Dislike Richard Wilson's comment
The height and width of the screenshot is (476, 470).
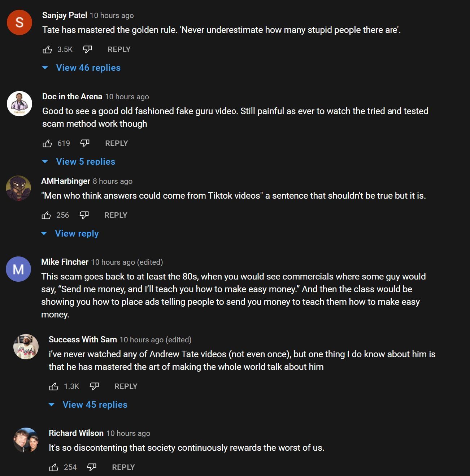[92, 467]
